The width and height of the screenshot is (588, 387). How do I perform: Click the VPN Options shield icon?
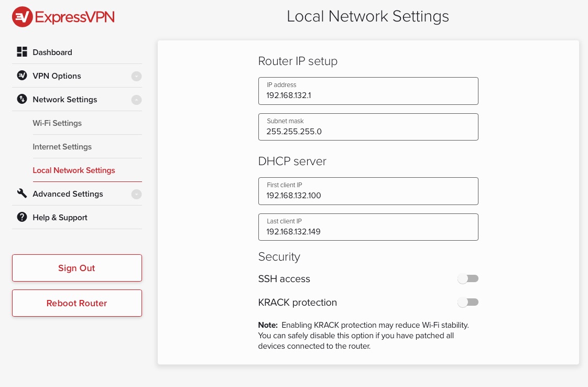(22, 76)
